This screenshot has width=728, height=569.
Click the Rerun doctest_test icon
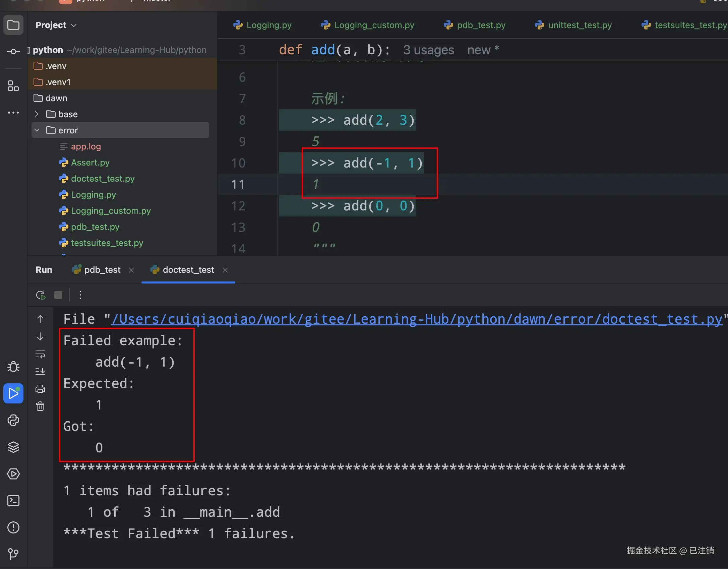[41, 295]
